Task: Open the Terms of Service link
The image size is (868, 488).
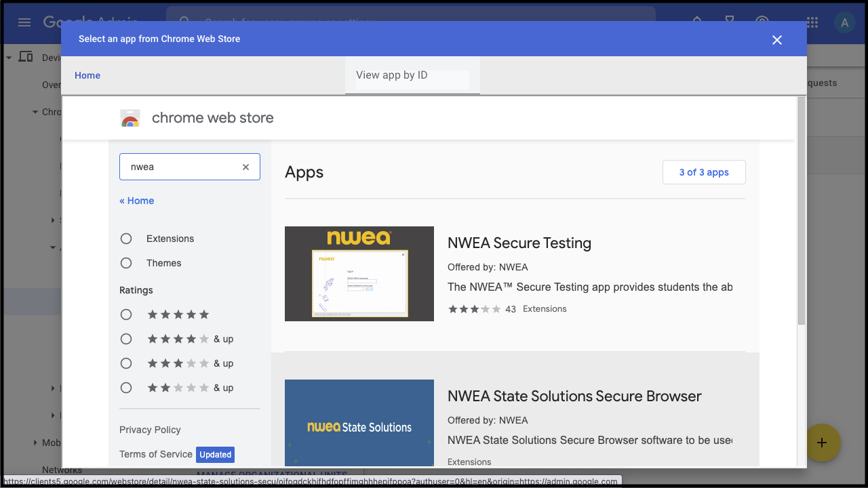Action: tap(156, 454)
